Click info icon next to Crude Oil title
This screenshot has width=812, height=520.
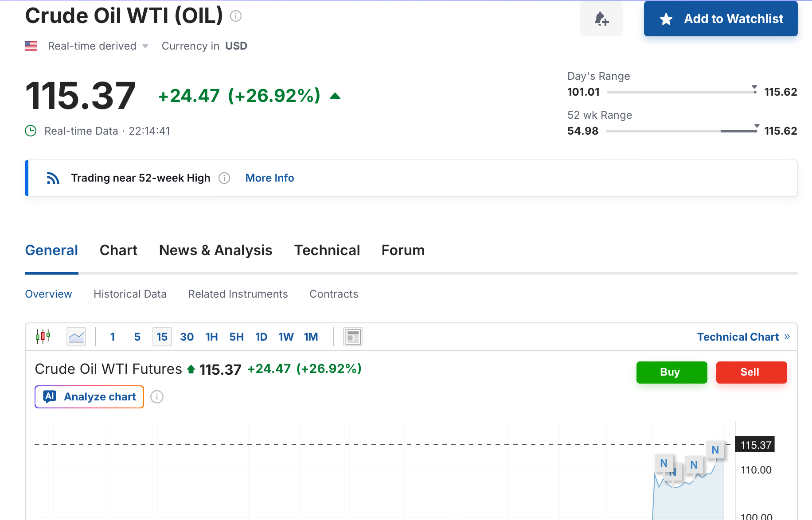(x=236, y=16)
